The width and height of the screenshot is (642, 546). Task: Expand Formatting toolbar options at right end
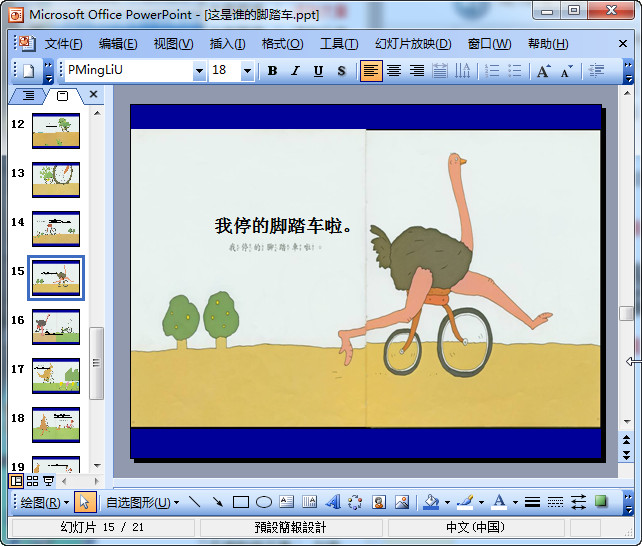click(628, 71)
